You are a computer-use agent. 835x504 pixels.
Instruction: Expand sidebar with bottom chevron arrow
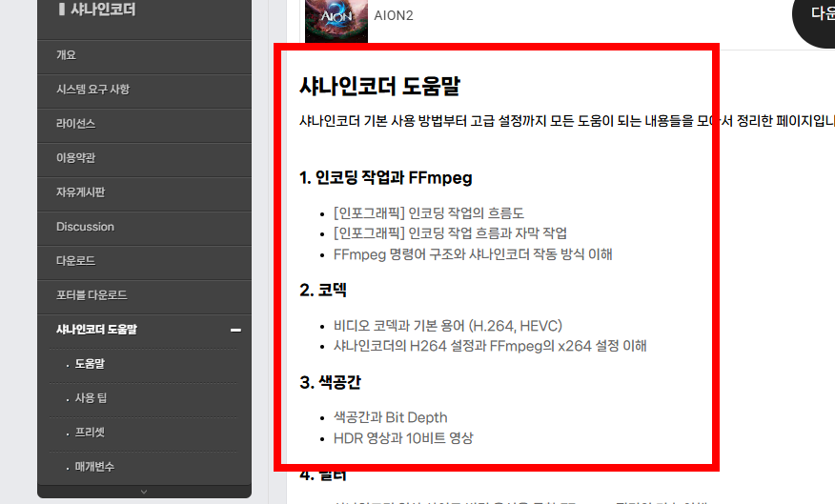(144, 492)
